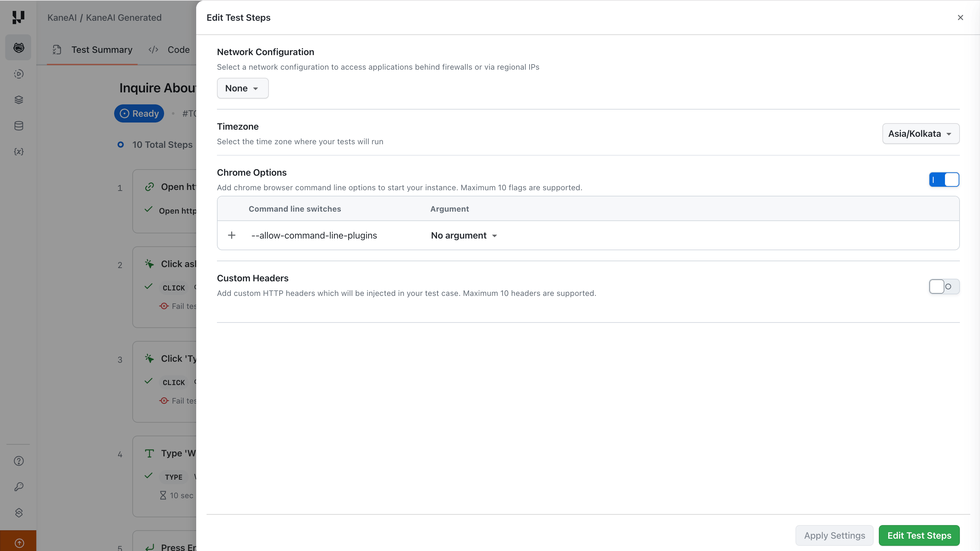
Task: Click the 10 Total Steps label
Action: pos(162,145)
